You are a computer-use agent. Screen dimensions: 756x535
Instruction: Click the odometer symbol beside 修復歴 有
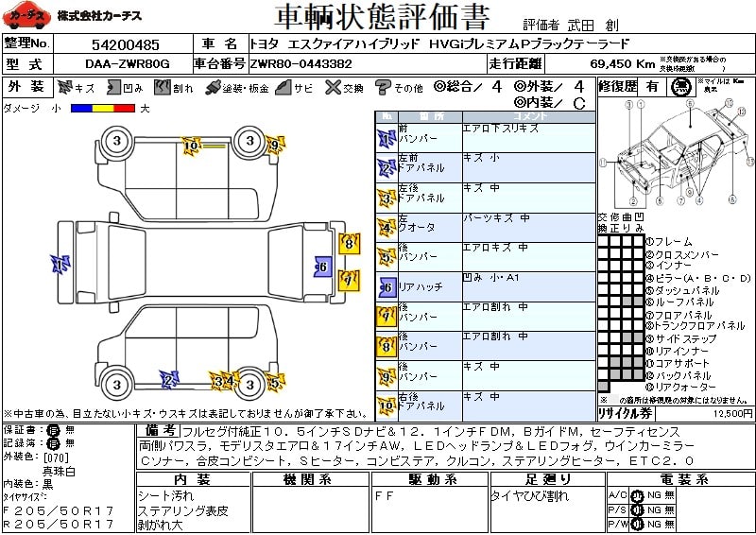click(681, 87)
